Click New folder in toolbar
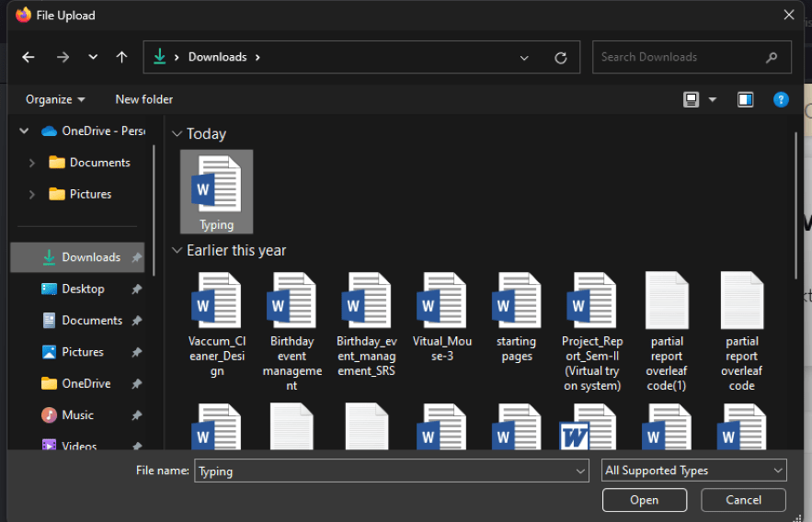This screenshot has width=812, height=522. [144, 99]
